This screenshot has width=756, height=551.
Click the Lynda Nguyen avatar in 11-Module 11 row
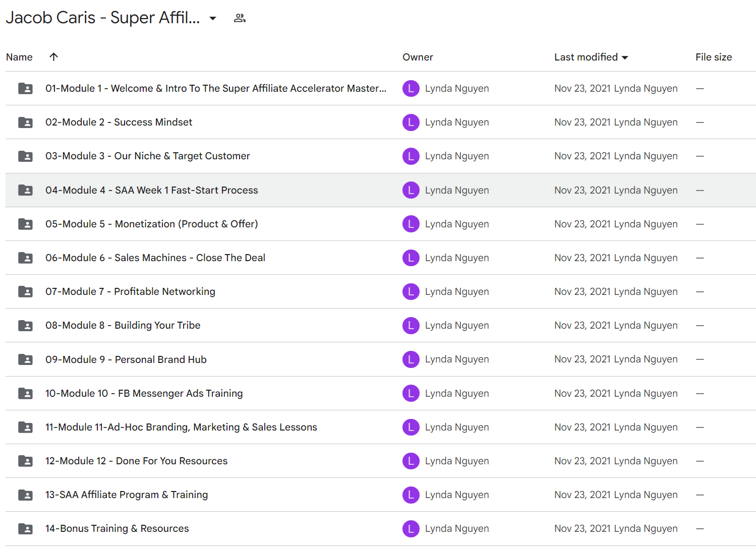[411, 427]
